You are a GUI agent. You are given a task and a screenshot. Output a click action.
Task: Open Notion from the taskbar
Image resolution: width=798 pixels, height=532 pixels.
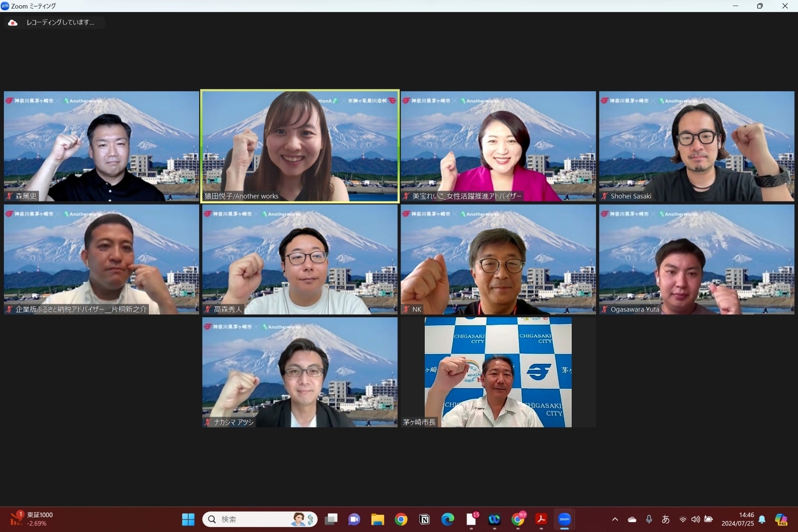click(x=424, y=519)
